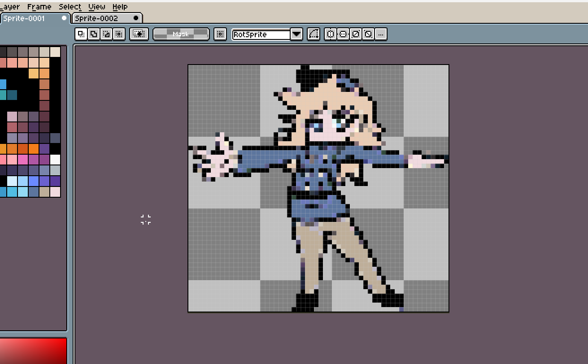This screenshot has width=588, height=364.
Task: Select the Replace selection mode icon
Action: coord(81,34)
